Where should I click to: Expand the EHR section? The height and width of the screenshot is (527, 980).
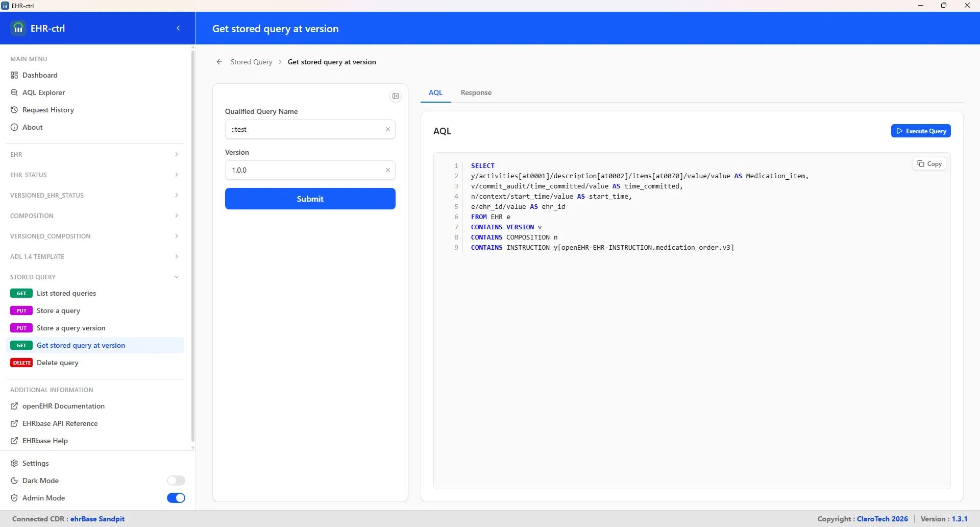tap(95, 154)
